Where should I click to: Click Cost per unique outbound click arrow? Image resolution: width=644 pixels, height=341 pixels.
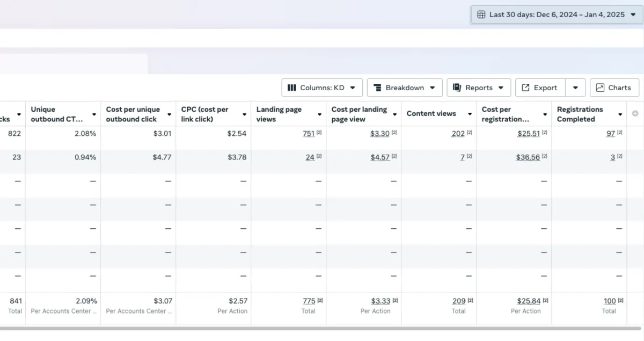pos(170,114)
